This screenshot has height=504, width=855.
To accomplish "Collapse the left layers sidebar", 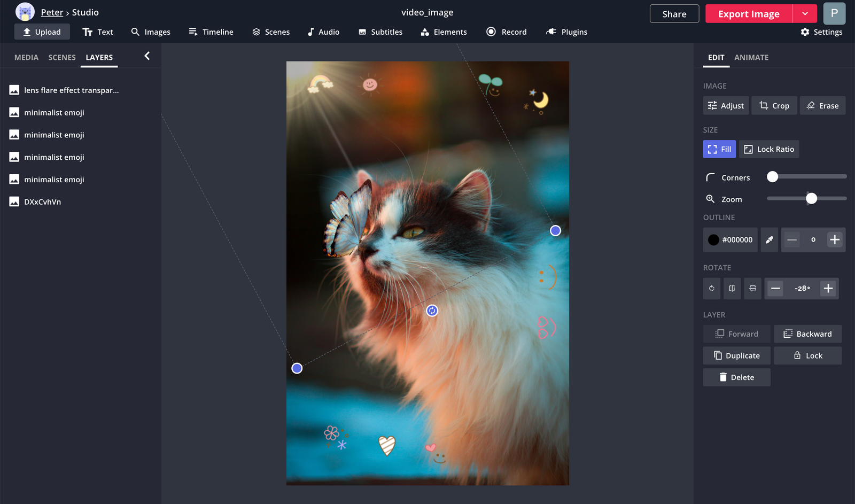I will click(x=147, y=55).
